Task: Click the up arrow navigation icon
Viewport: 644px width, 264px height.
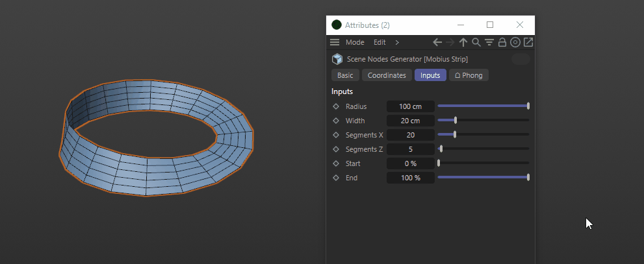Action: click(463, 42)
